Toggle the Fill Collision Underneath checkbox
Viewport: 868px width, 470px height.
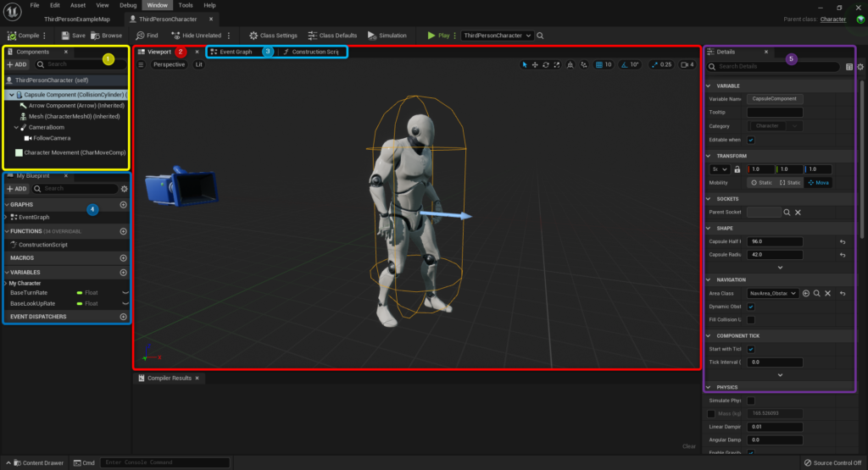[x=751, y=319]
